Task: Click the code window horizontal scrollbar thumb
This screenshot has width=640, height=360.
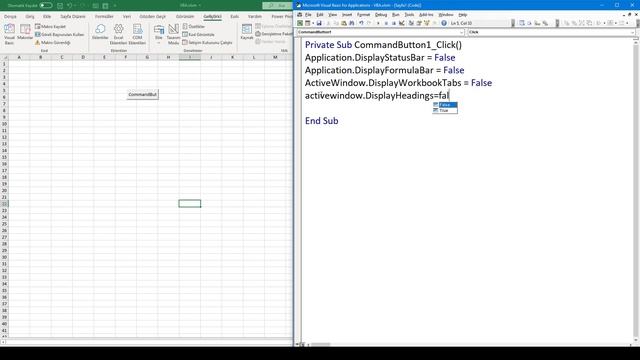Action: pos(320,344)
